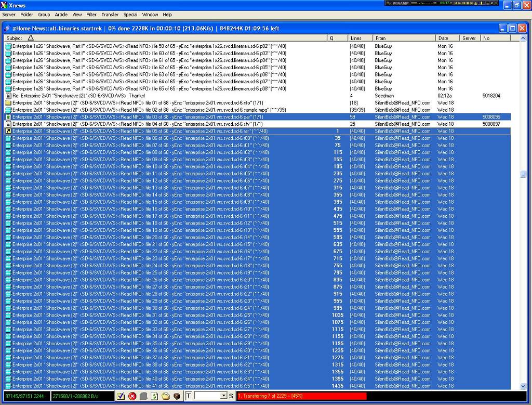Click the brown package icon in bottom toolbar
Image resolution: width=532 pixels, height=405 pixels.
pyautogui.click(x=177, y=396)
